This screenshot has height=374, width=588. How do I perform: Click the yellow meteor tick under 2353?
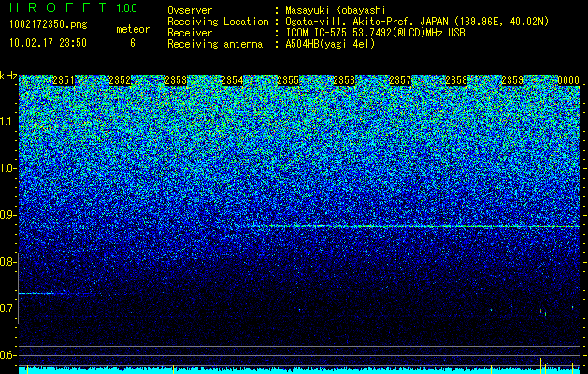173,370
